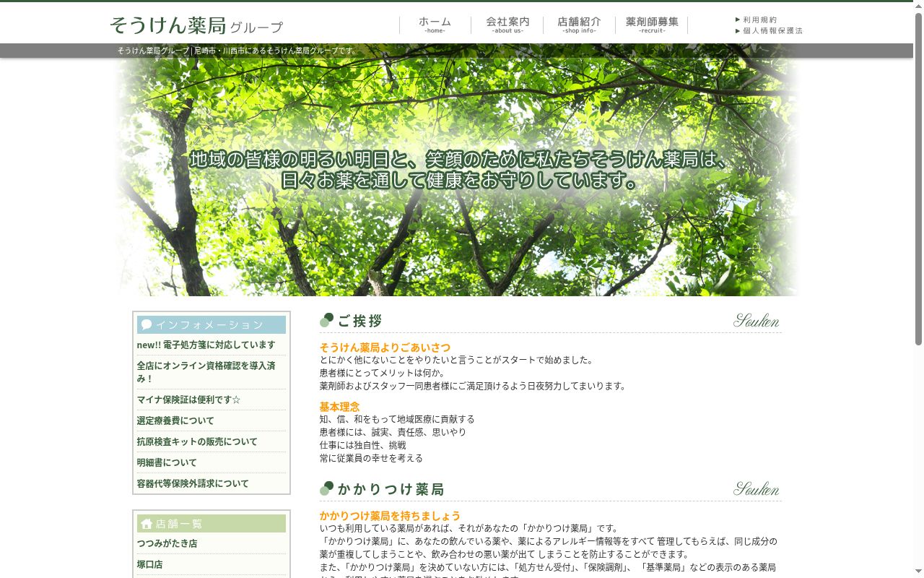Viewport: 924px width, 578px height.
Task: Click green circles icon beside かかりつけ薬局
Action: point(326,488)
